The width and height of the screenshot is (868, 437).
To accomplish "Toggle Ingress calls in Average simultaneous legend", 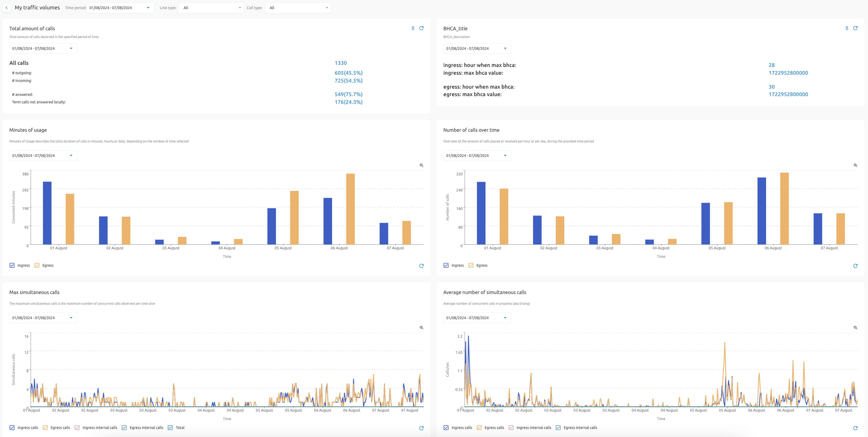I will (x=446, y=428).
